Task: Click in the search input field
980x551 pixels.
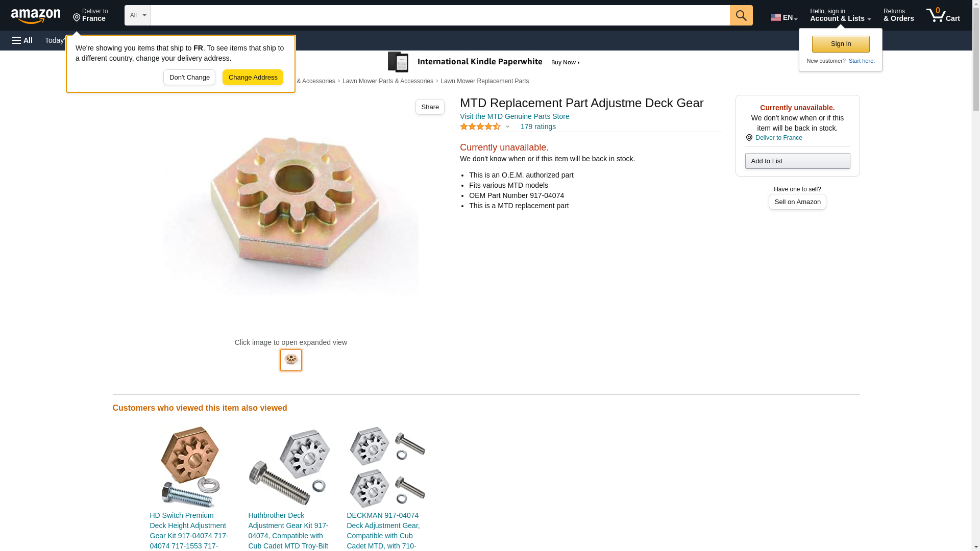Action: 440,15
